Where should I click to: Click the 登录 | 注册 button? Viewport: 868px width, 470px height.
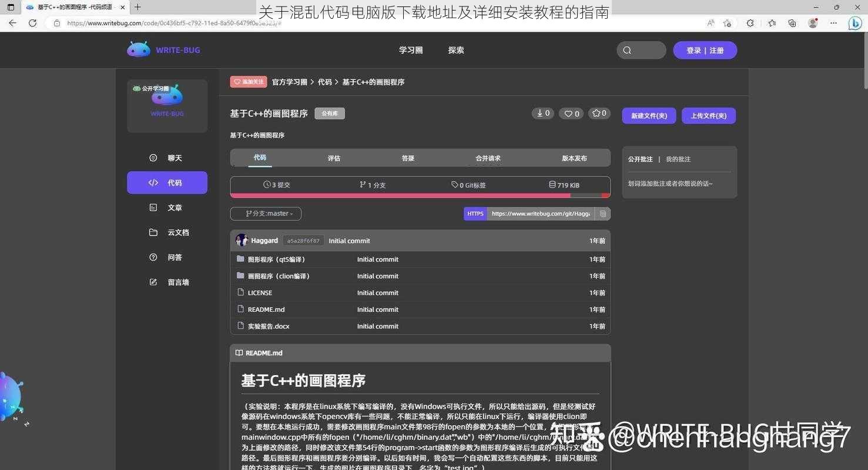click(x=705, y=51)
